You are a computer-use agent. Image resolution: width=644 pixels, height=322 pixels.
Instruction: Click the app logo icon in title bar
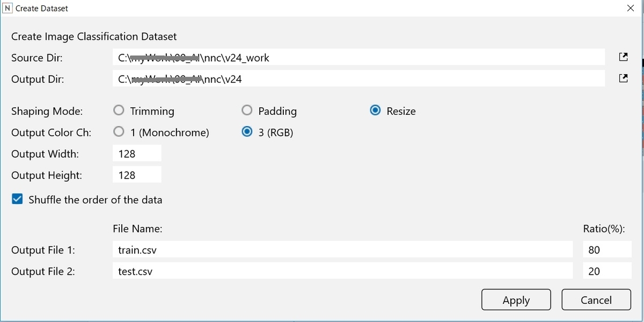pyautogui.click(x=8, y=8)
